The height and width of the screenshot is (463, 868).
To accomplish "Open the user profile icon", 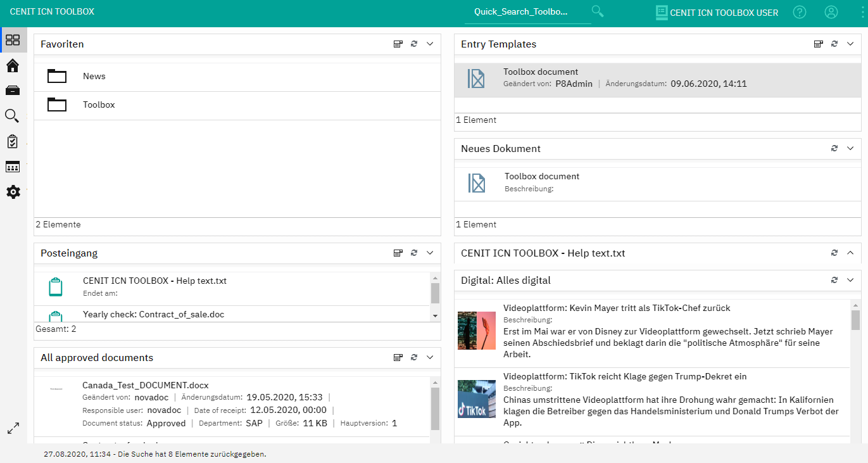I will [831, 12].
